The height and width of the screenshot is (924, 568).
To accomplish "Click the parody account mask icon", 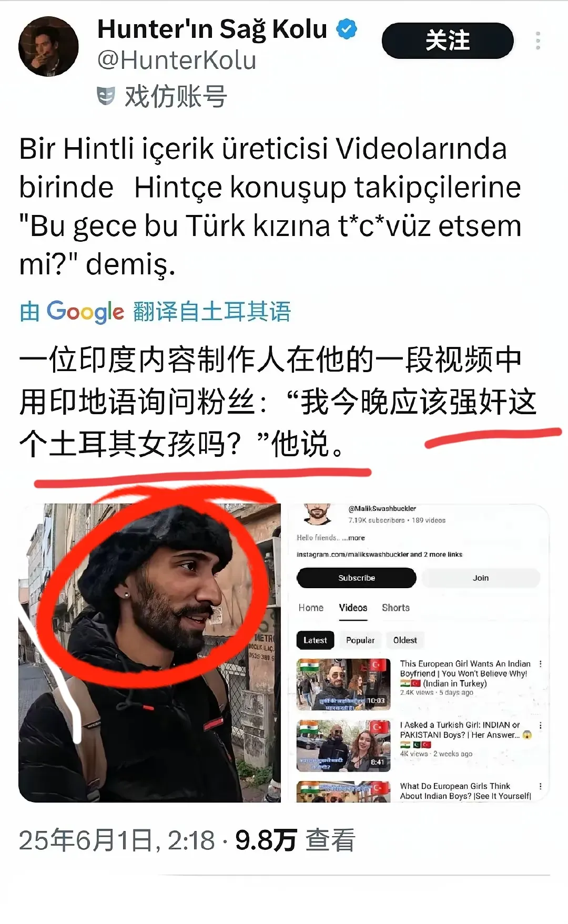I will point(106,96).
